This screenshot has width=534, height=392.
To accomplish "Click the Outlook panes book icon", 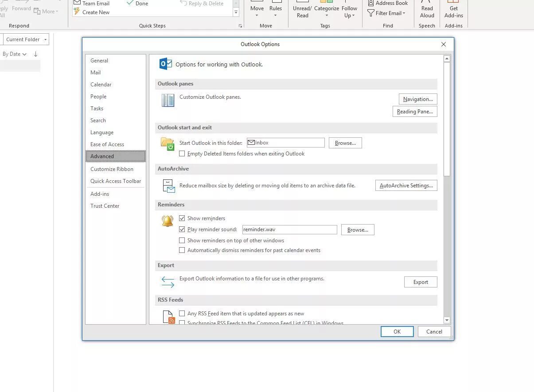I will 168,101.
